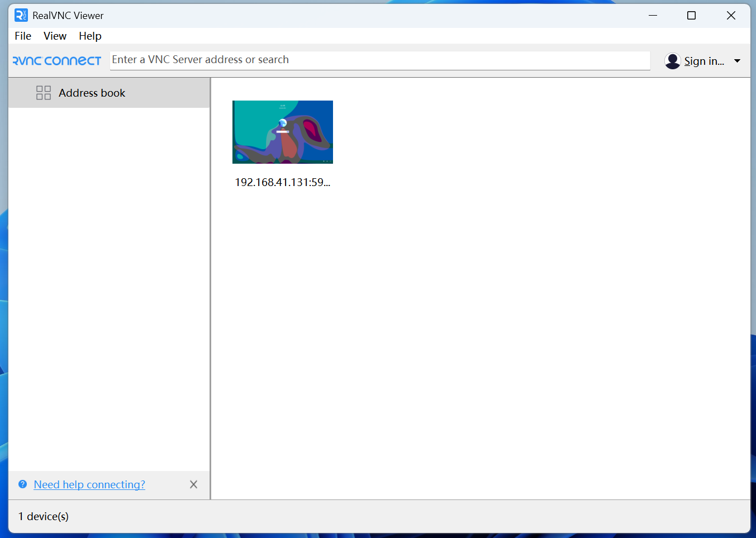Maximize the RealVNC Viewer window
The image size is (756, 538).
[x=691, y=15]
